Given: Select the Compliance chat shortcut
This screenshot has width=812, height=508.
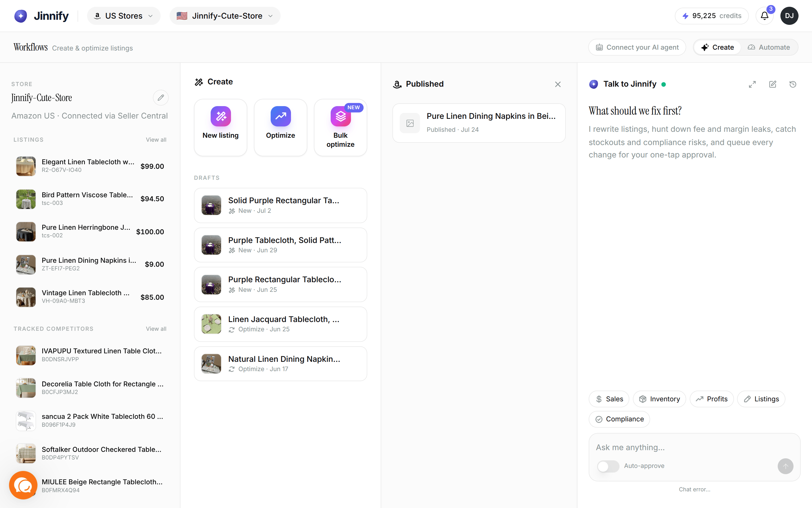Looking at the screenshot, I should 619,419.
